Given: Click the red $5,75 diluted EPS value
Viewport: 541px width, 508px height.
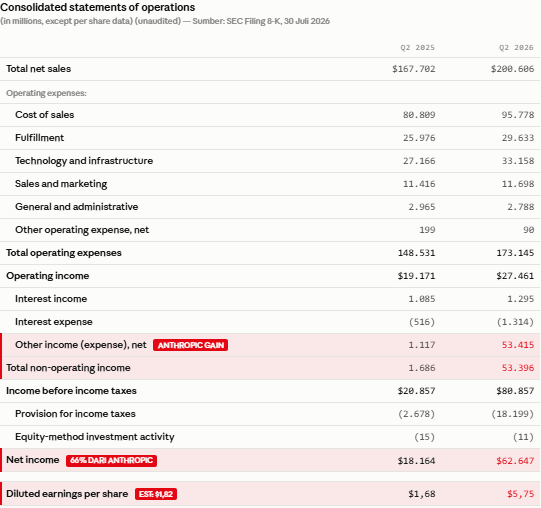Looking at the screenshot, I should 521,494.
